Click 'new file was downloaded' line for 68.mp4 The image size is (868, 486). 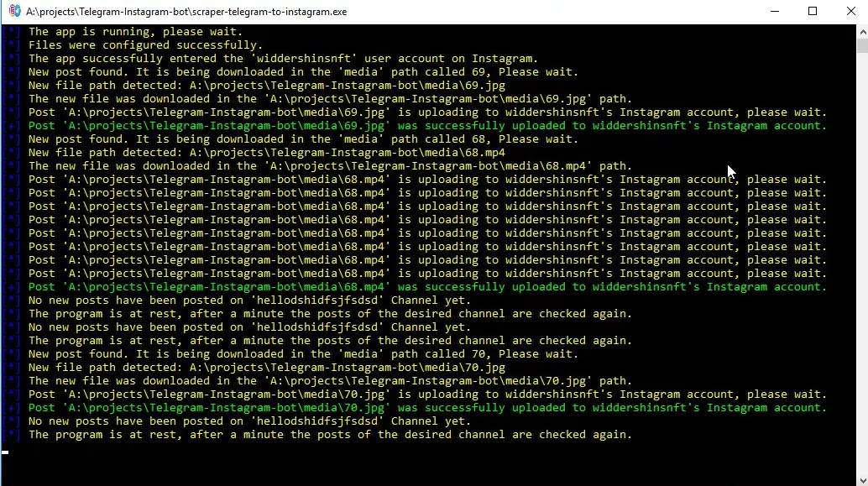coord(330,166)
